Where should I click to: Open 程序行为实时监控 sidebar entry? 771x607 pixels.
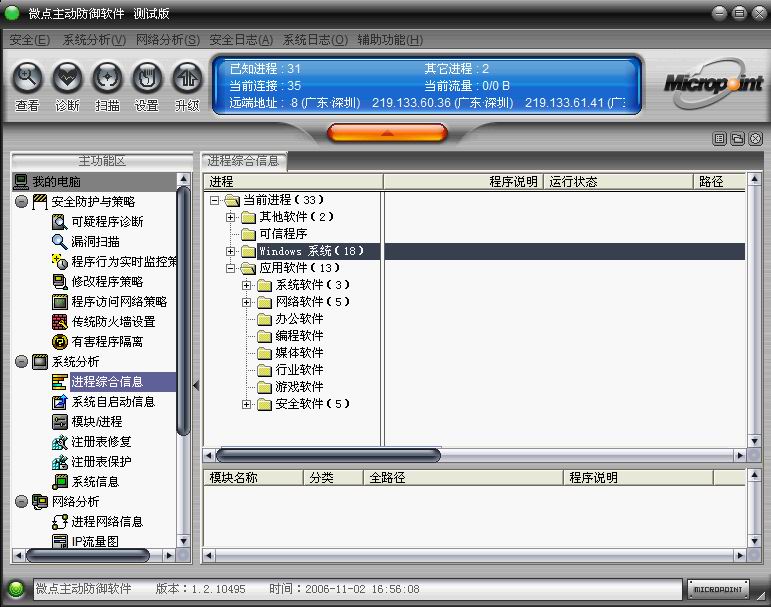(114, 262)
